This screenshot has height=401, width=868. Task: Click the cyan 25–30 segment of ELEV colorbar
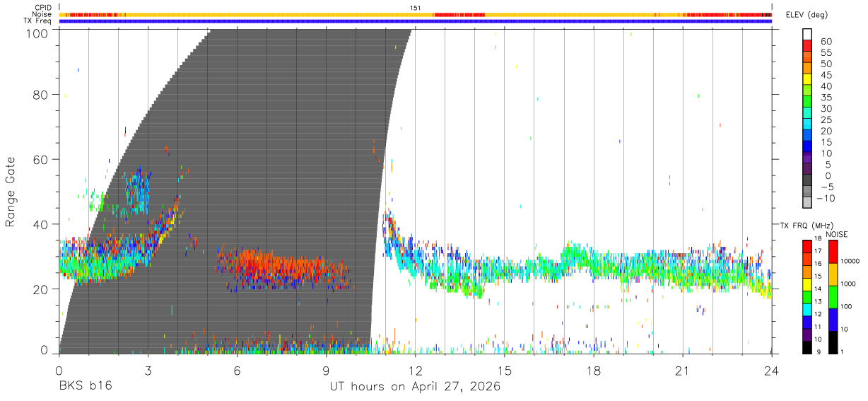point(807,114)
